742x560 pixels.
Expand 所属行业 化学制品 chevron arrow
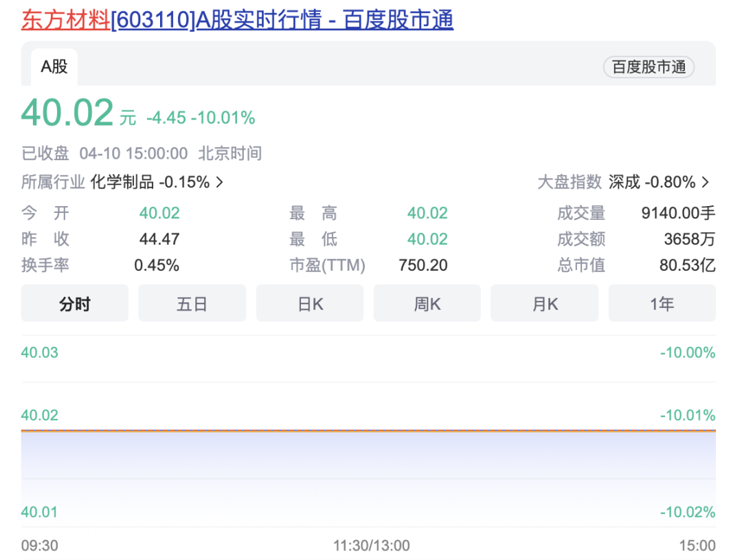click(220, 182)
